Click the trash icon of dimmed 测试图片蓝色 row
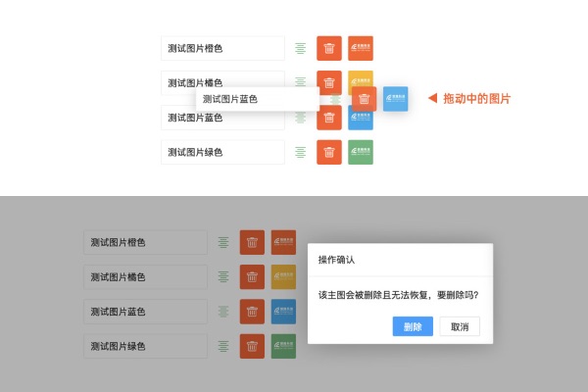 click(x=252, y=312)
